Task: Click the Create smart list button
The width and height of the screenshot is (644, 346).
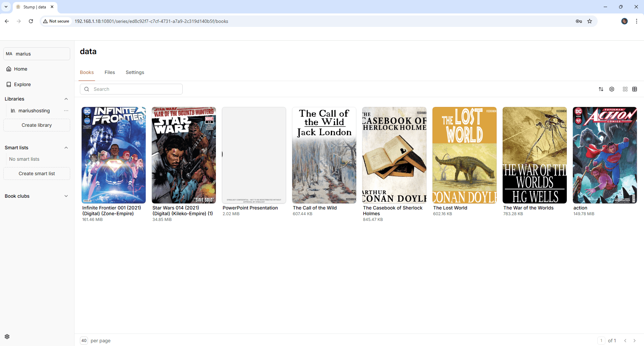Action: click(x=37, y=174)
